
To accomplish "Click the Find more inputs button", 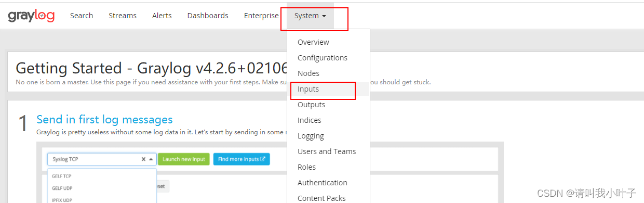I will [242, 159].
